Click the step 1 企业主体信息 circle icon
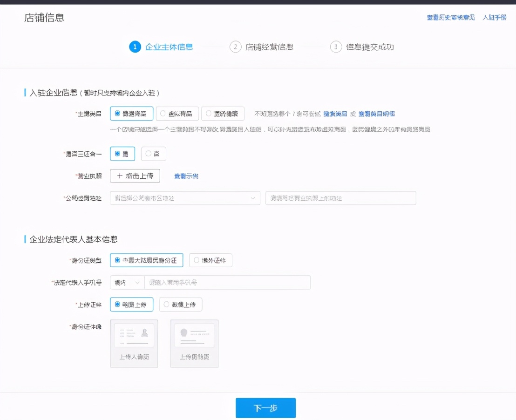Viewport: 516px width, 420px height. tap(135, 47)
